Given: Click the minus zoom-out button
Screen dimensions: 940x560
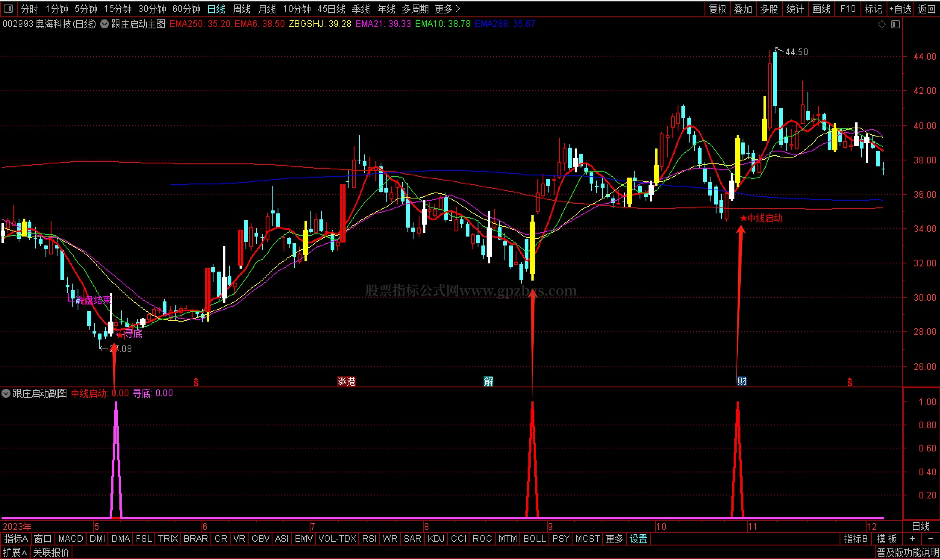Looking at the screenshot, I should pos(931,539).
